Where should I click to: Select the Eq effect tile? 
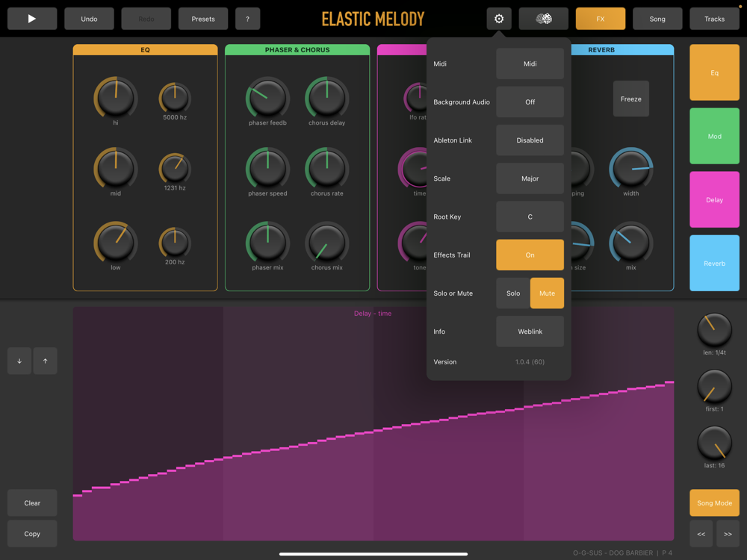point(715,72)
